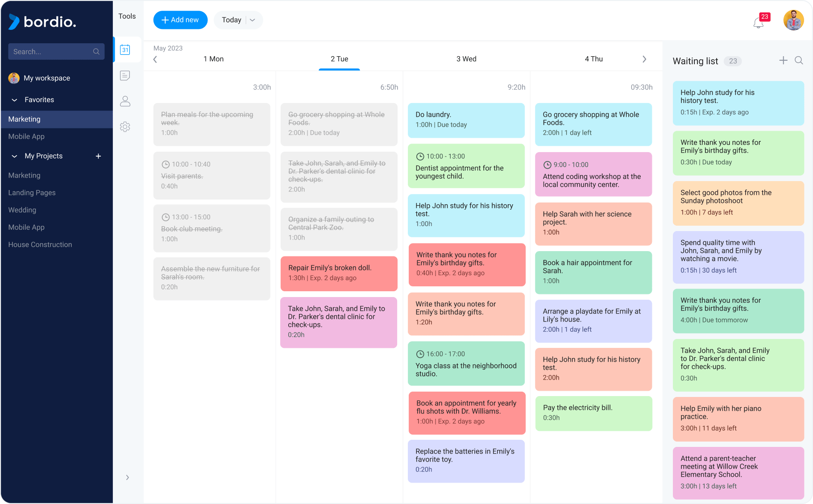Image resolution: width=813 pixels, height=504 pixels.
Task: Navigate to previous days with the left arrow
Action: 155,58
